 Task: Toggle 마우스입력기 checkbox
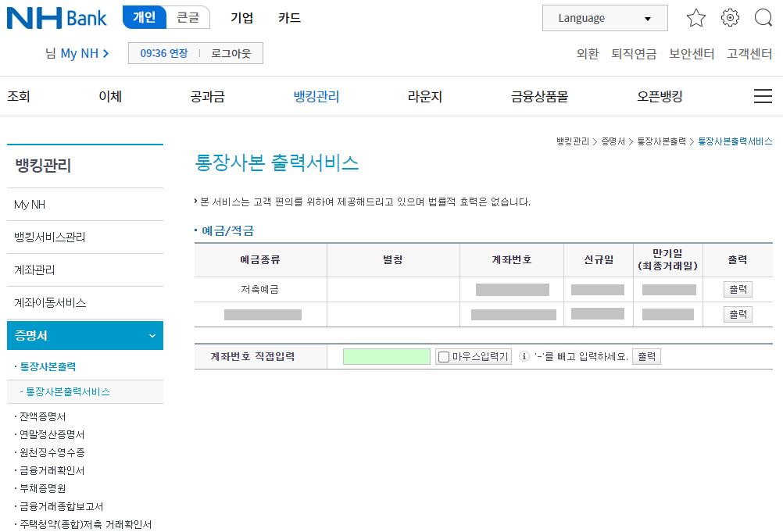[x=443, y=357]
